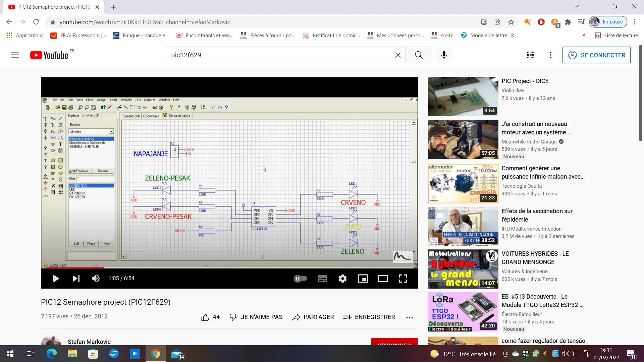Search by voice microphone icon
Screen dimensions: 644x362
point(444,55)
